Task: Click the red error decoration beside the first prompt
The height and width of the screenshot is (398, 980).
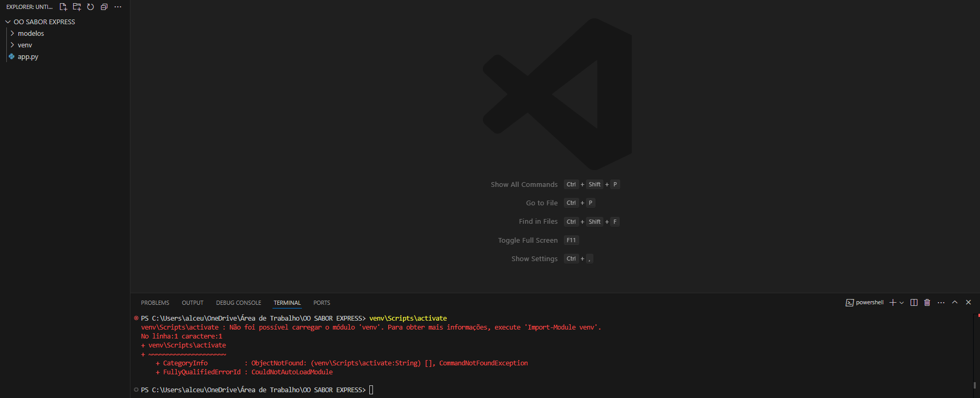Action: tap(136, 318)
